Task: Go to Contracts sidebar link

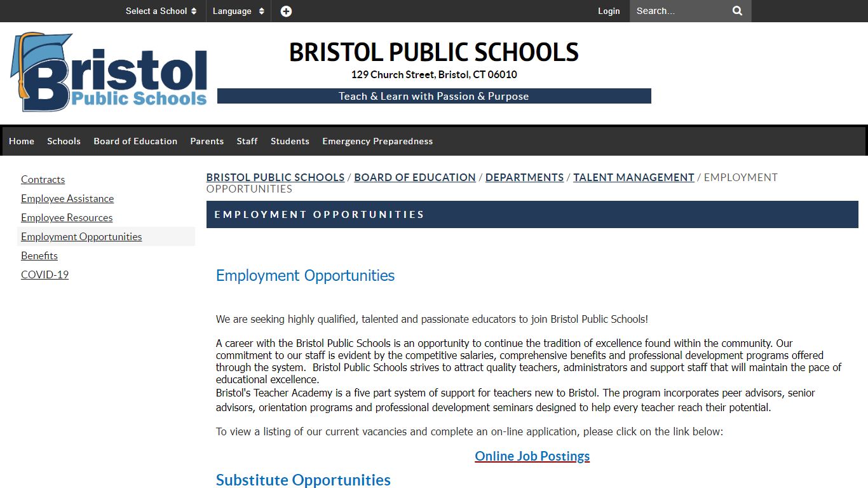Action: pos(43,179)
